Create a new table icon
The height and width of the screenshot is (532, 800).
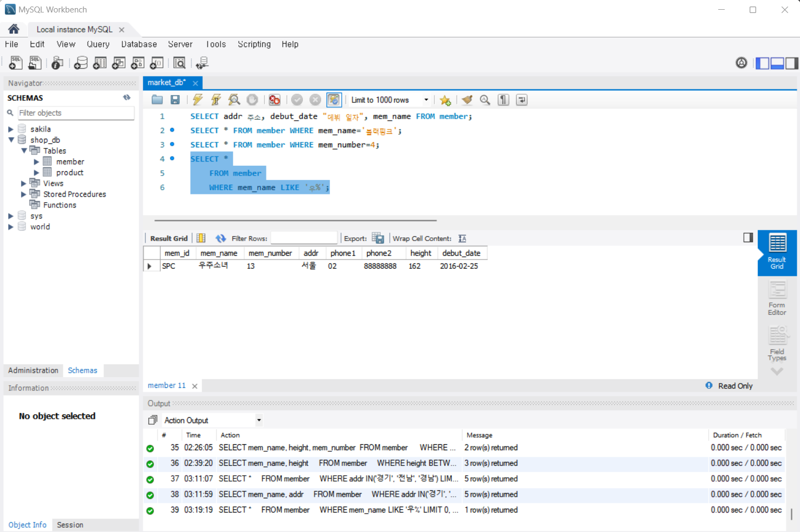point(100,63)
